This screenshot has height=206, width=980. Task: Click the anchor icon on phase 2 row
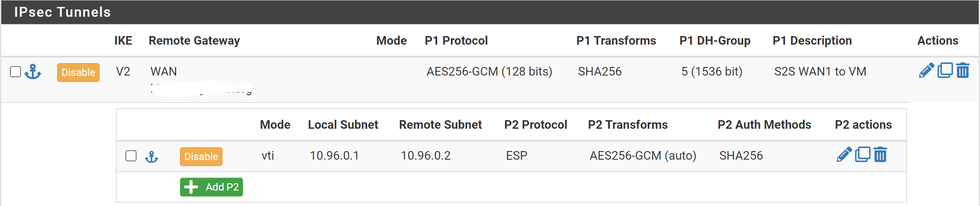coord(152,157)
